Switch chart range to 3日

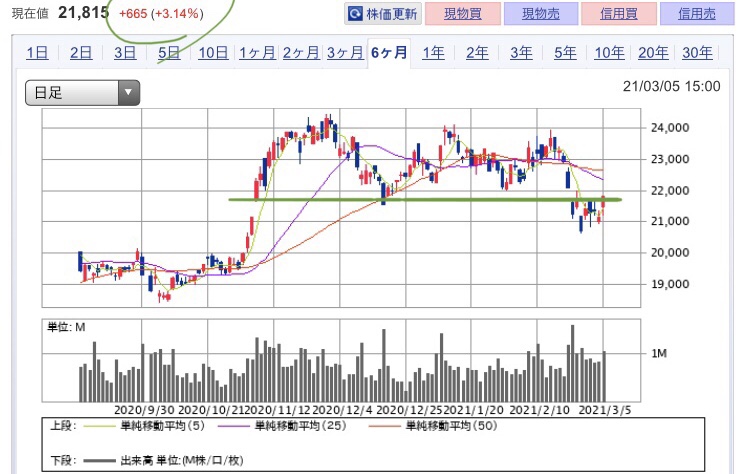tap(125, 53)
